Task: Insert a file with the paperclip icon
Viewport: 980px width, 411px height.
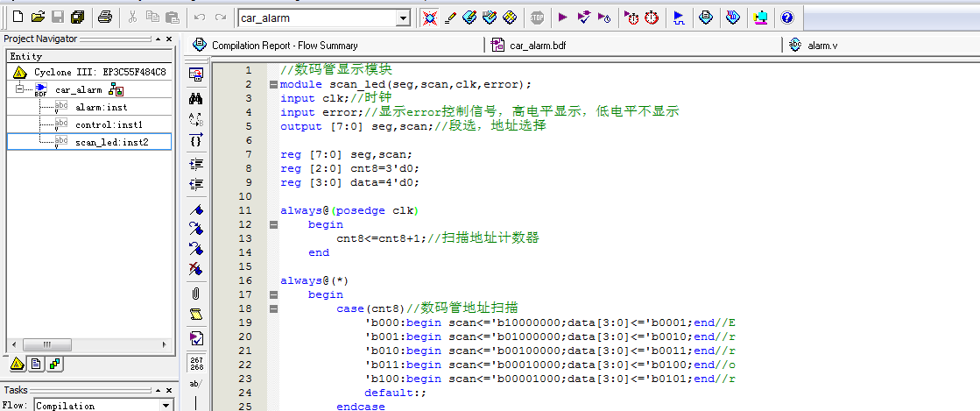Action: [x=195, y=294]
